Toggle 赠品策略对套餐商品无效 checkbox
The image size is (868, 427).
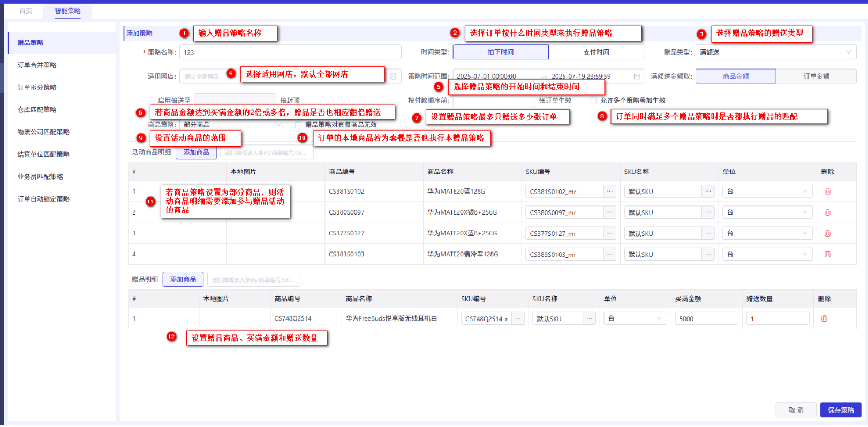[298, 125]
